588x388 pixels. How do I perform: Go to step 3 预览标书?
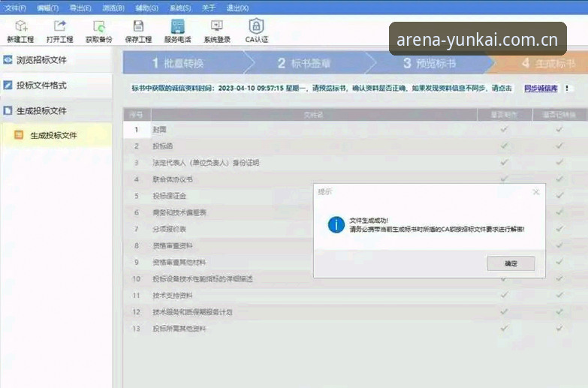[x=430, y=63]
